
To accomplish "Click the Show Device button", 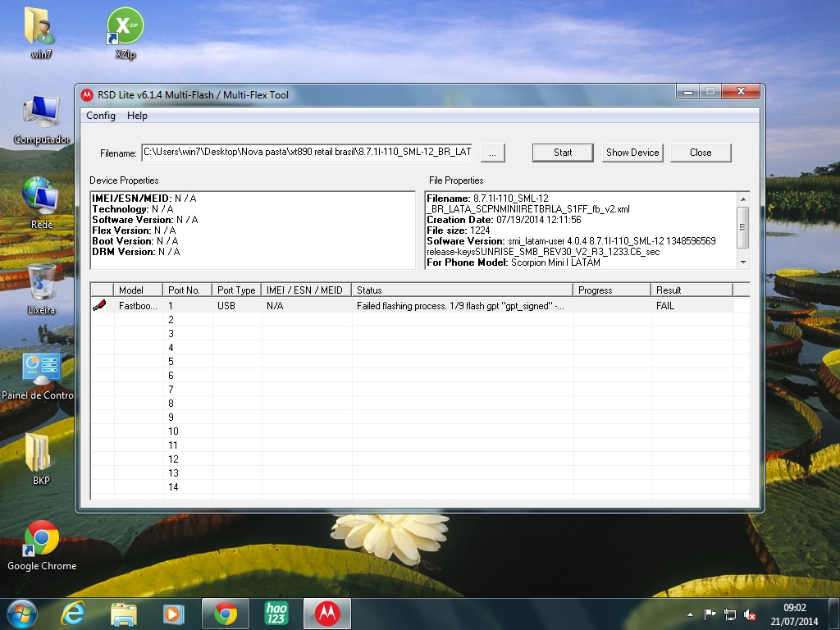I will coord(632,153).
